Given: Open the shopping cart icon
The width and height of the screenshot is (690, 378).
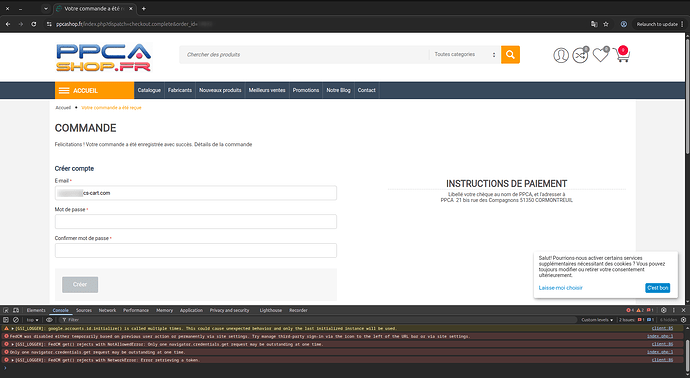Looking at the screenshot, I should tap(621, 55).
